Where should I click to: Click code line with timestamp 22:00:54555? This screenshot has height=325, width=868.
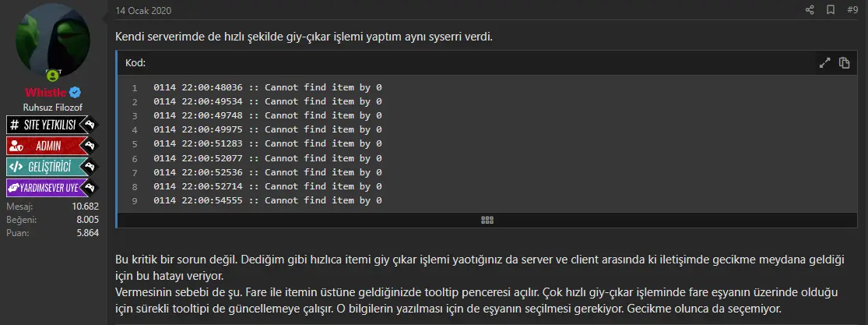click(x=268, y=200)
